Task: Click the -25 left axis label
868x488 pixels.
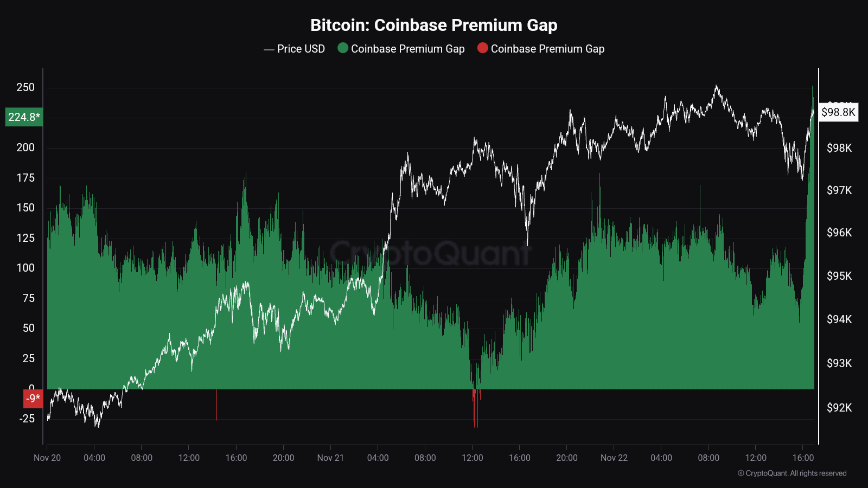Action: [27, 419]
